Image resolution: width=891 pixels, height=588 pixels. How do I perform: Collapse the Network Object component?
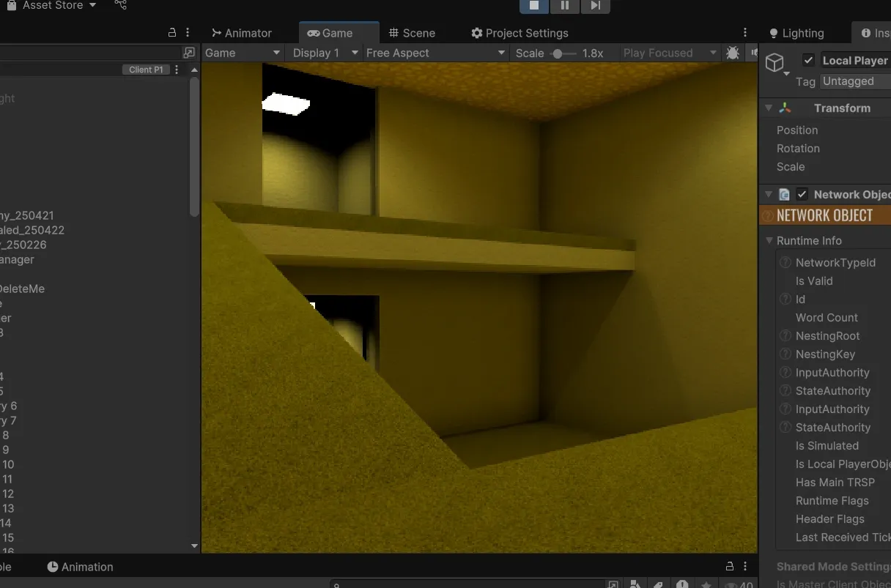(769, 195)
